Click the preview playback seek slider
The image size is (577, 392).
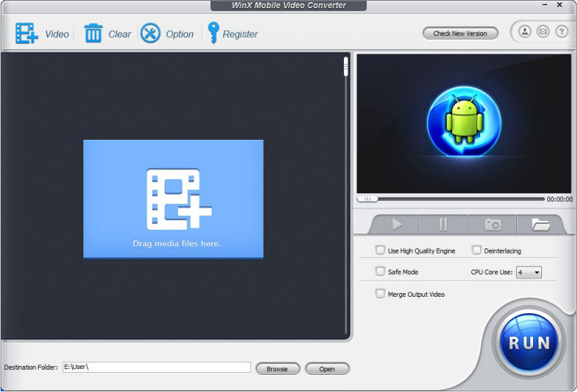(x=450, y=199)
